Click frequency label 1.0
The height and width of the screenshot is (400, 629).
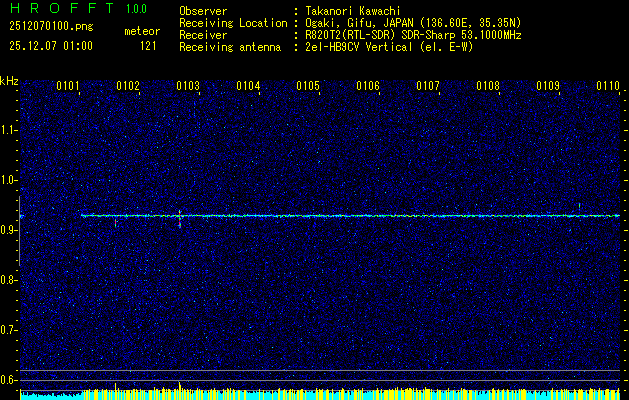pos(9,181)
